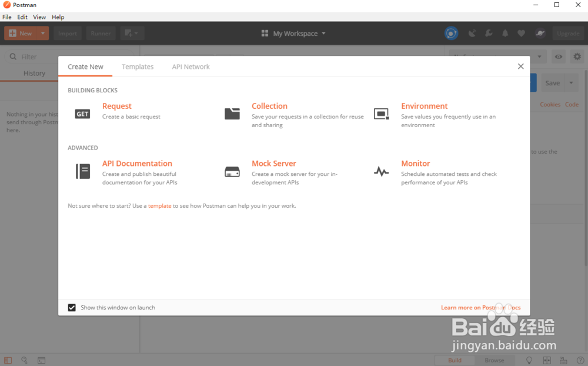Viewport: 588px width, 366px height.
Task: Switch to Build mode
Action: tap(455, 360)
